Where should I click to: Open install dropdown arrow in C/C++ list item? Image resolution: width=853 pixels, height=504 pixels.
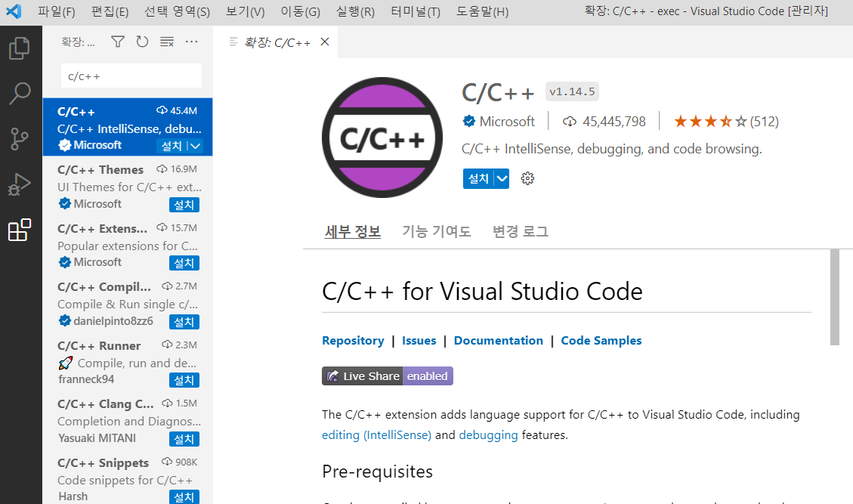point(195,146)
